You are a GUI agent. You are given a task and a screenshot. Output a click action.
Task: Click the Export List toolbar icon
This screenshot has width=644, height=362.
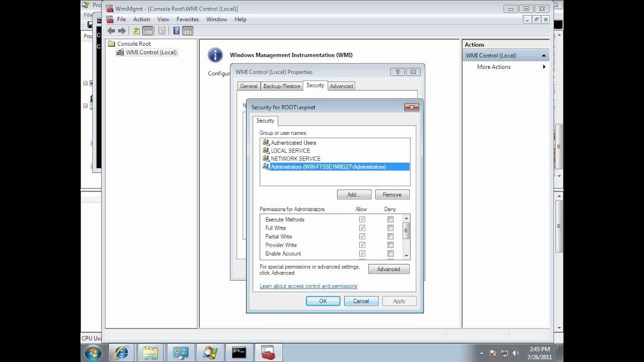[x=162, y=31]
